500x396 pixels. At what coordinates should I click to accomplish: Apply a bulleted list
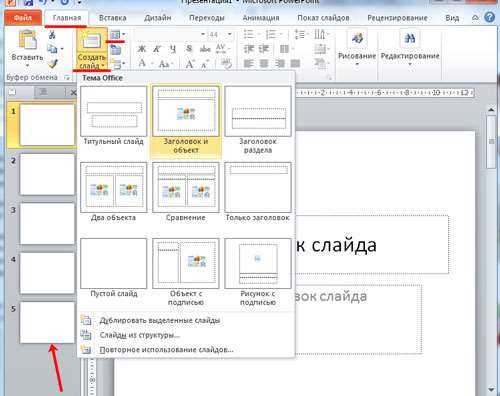[x=249, y=34]
